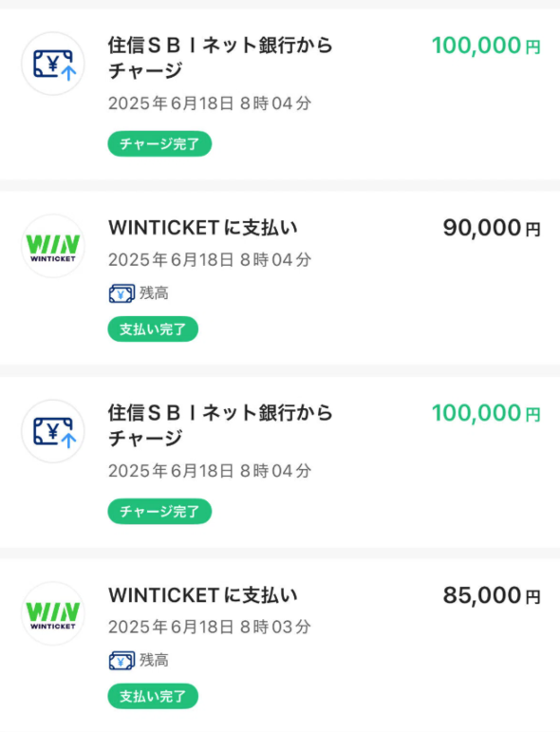Tap the 残高 label in the 85,000円 payment

[154, 660]
